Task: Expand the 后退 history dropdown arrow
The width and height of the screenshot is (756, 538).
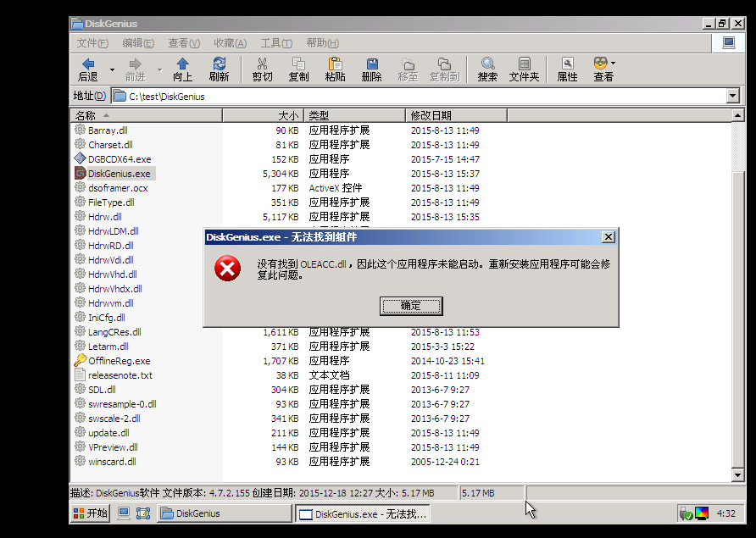Action: point(113,70)
